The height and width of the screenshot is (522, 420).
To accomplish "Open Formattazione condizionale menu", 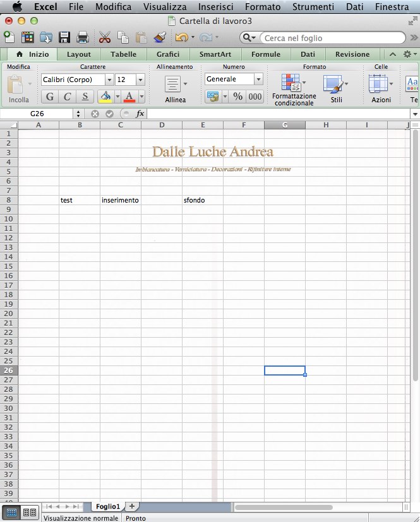I will click(x=294, y=90).
